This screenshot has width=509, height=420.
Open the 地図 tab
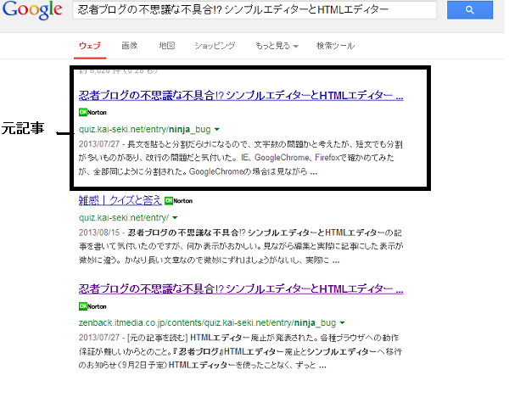[x=166, y=46]
